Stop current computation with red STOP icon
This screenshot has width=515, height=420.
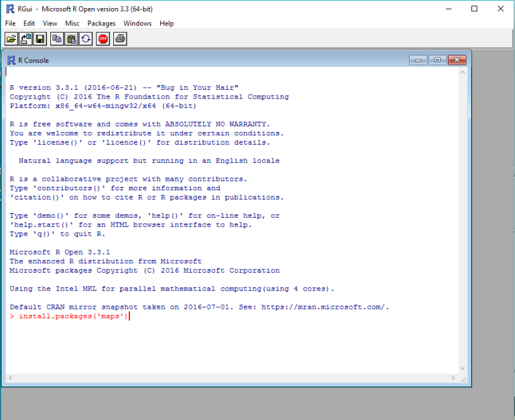[103, 39]
